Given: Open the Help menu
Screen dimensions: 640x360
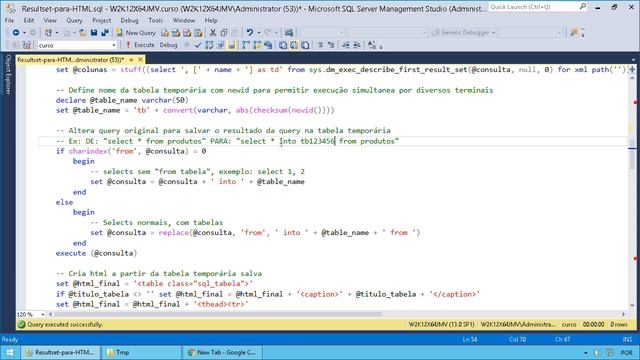Looking at the screenshot, I should [x=211, y=20].
